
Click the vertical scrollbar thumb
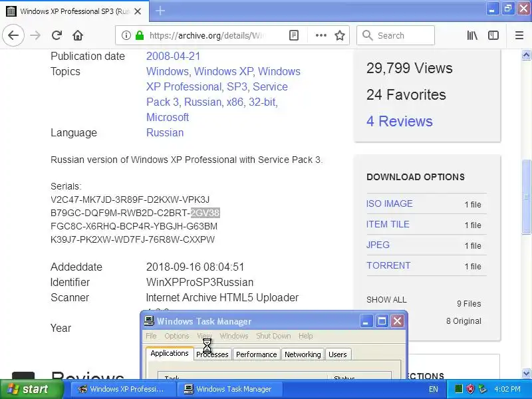pyautogui.click(x=526, y=196)
